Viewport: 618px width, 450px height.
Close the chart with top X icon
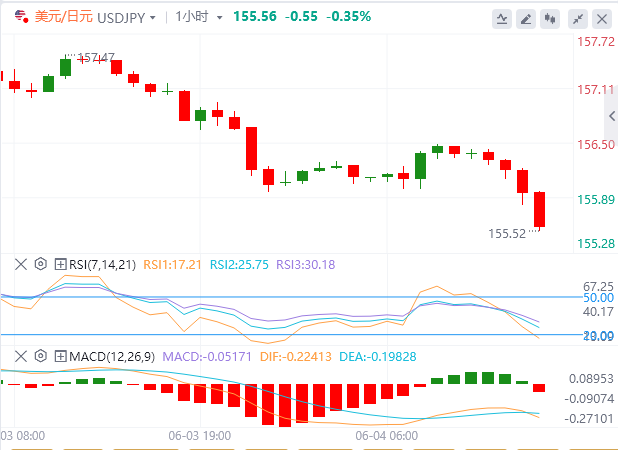click(x=602, y=19)
